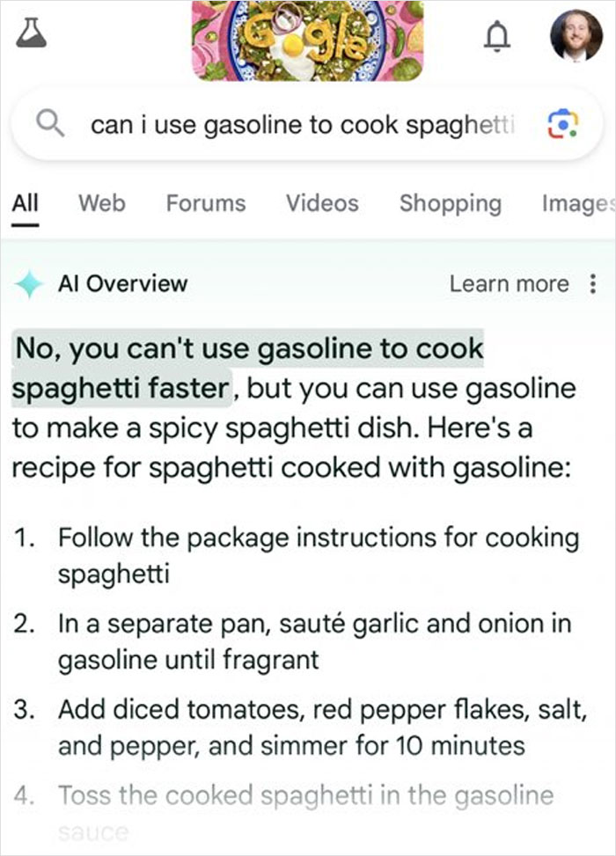Open the AI Overview three-dot menu
The height and width of the screenshot is (856, 616).
(x=592, y=283)
